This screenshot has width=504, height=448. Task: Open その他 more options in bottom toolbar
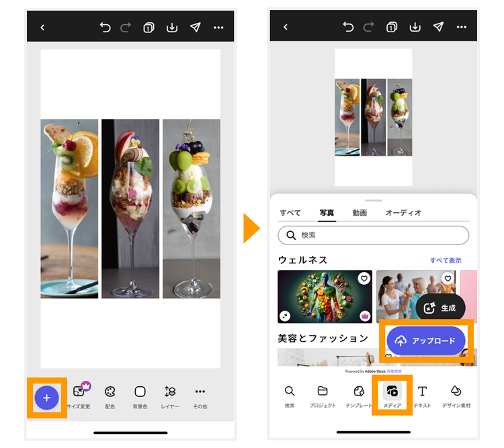click(200, 397)
